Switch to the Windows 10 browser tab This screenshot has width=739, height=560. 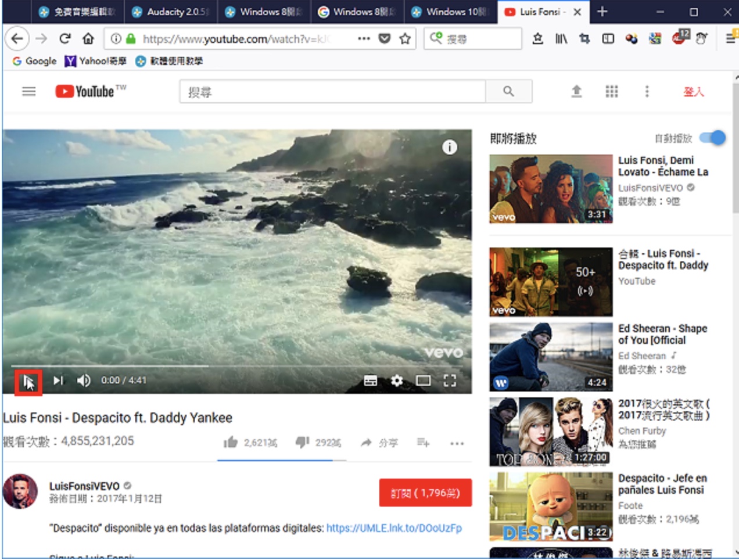pyautogui.click(x=450, y=12)
